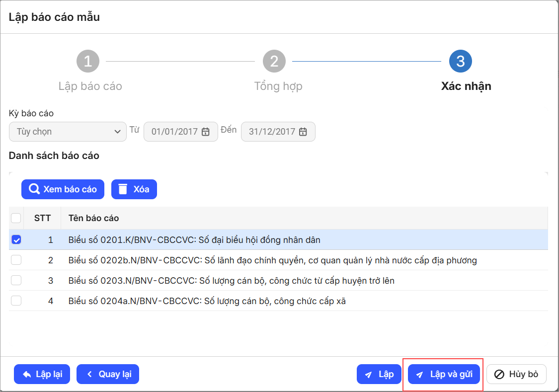Open the Kỳ báo cáo Tùy chọn dropdown
This screenshot has width=559, height=392.
click(68, 132)
